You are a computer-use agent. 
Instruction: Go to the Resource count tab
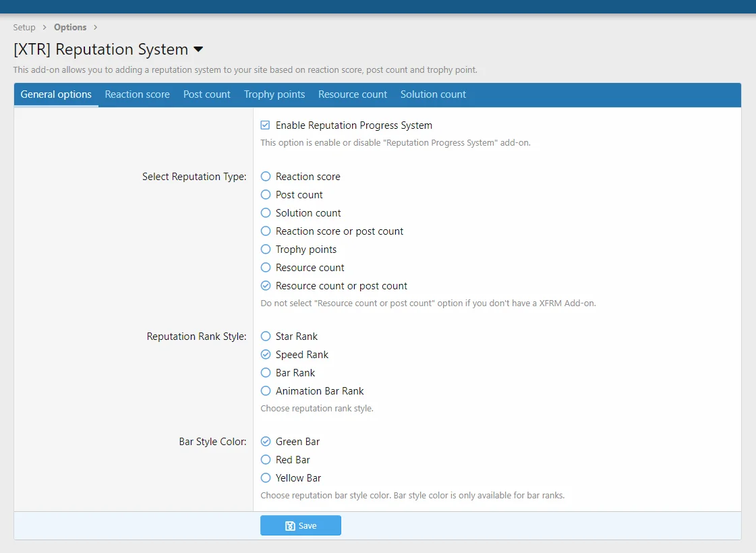click(x=353, y=94)
